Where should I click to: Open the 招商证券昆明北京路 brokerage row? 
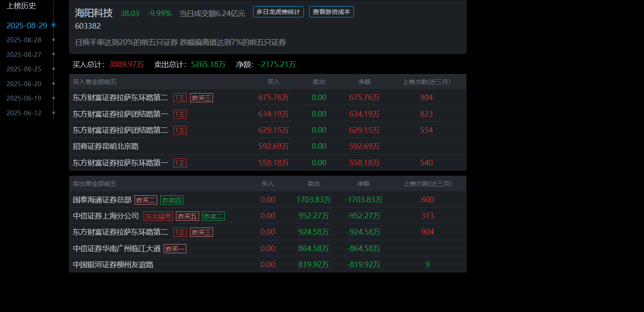(268, 146)
